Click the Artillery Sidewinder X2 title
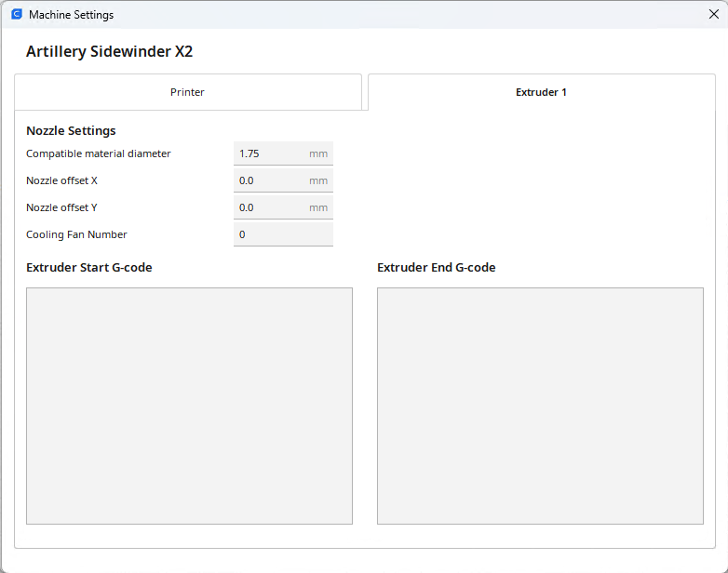Screen dimensions: 728x573 [x=109, y=52]
